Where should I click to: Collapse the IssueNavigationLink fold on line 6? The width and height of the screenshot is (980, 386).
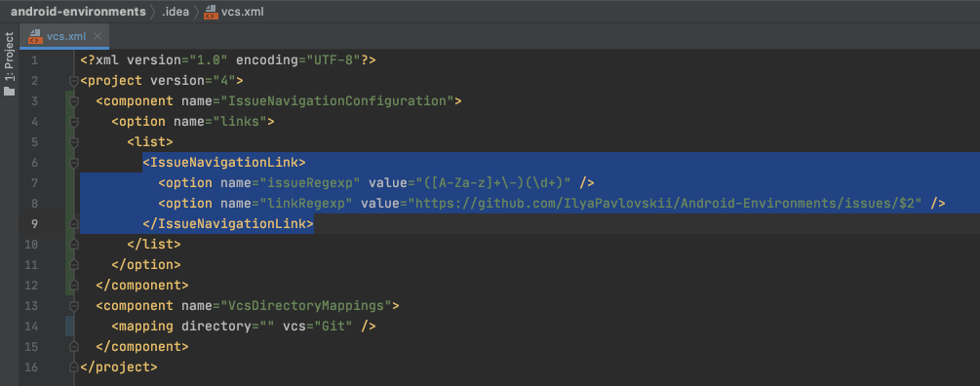click(x=74, y=163)
